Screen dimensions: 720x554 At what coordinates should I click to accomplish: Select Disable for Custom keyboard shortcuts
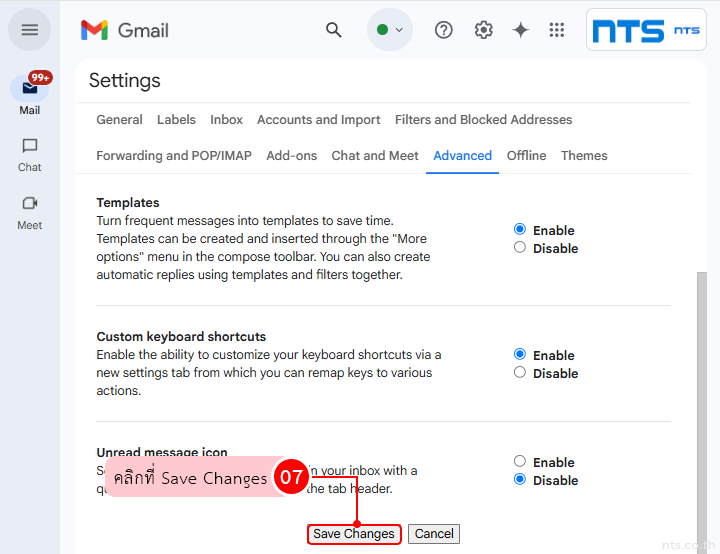(x=520, y=373)
